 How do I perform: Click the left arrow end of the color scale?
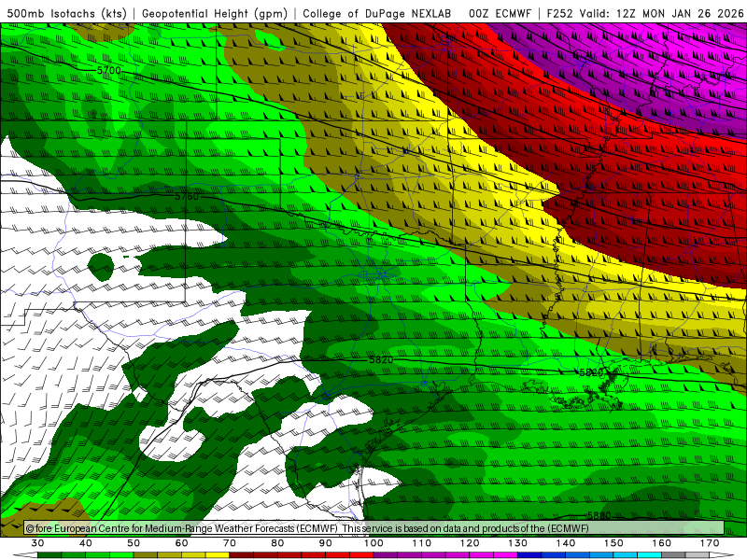click(25, 554)
